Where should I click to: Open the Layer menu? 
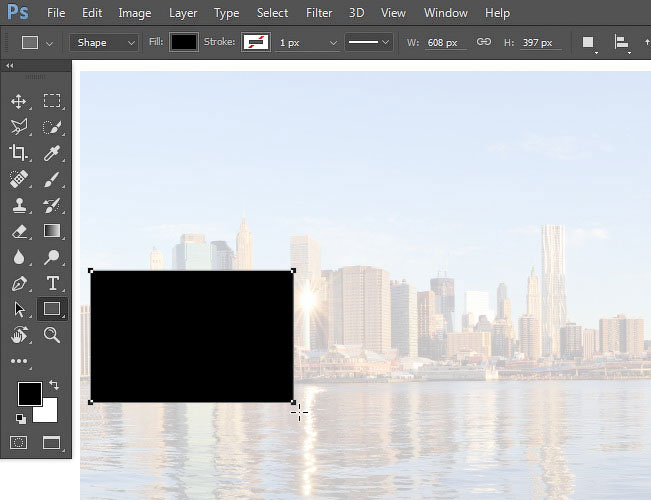pos(183,13)
